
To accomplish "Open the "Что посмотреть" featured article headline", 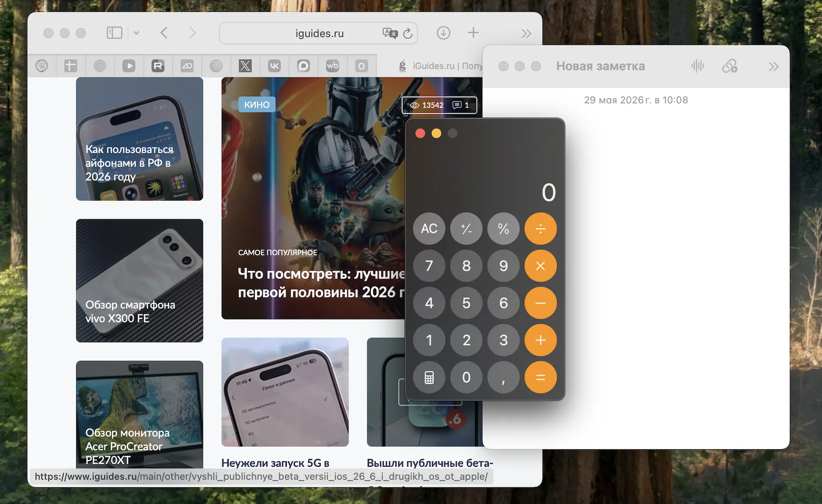I will tap(321, 283).
